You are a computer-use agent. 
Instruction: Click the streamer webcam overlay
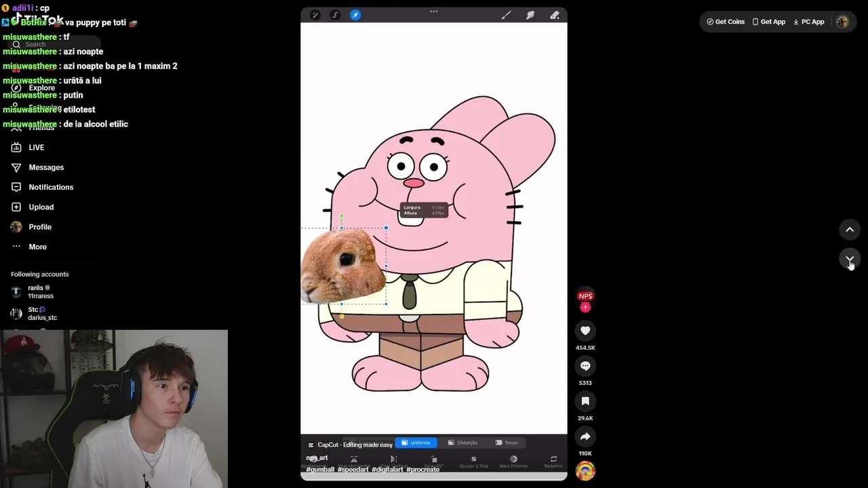click(114, 409)
